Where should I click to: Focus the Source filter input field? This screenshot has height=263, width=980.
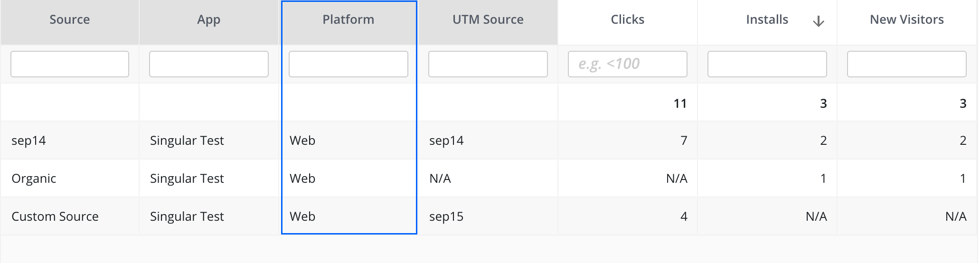(x=70, y=64)
